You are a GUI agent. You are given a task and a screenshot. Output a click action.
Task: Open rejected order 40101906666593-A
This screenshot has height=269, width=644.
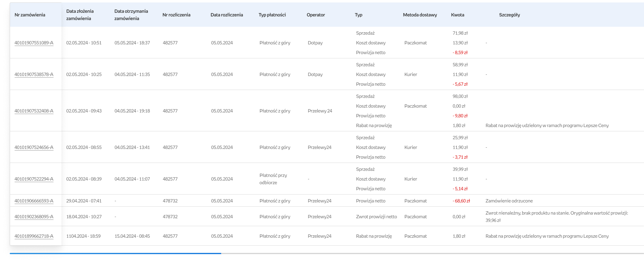coord(34,201)
